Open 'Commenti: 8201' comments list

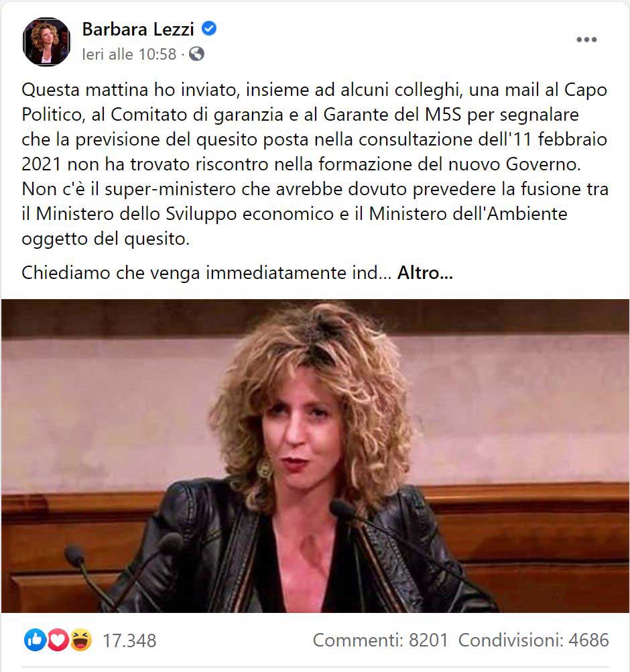point(380,640)
